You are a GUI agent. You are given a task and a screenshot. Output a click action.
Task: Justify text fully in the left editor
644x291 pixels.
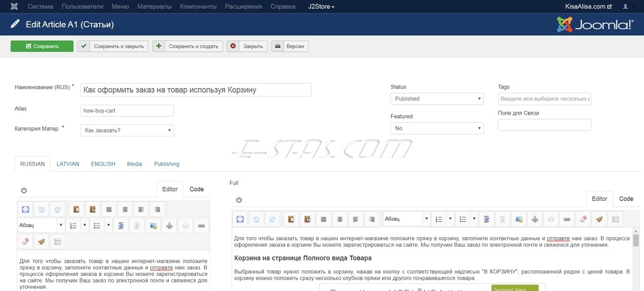point(109,209)
